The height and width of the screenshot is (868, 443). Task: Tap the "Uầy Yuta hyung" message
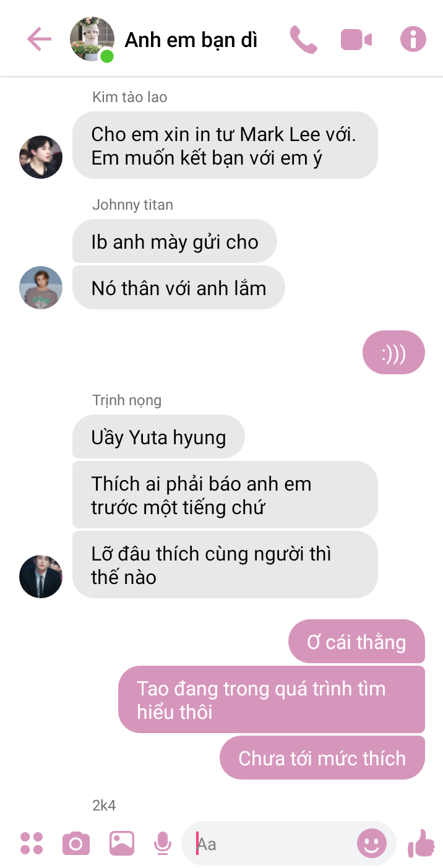(158, 437)
